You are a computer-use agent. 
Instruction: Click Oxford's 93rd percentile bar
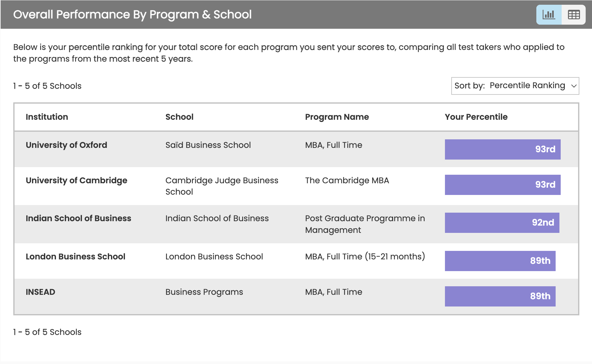503,149
